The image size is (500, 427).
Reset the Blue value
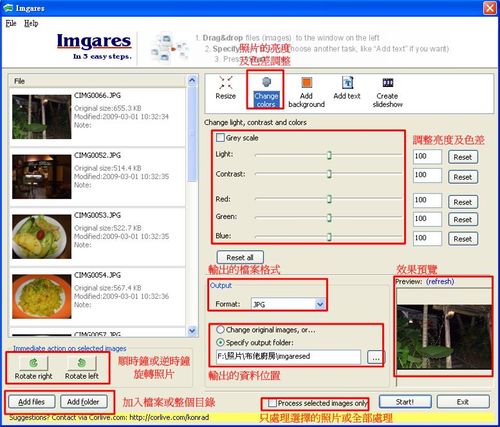(x=463, y=239)
